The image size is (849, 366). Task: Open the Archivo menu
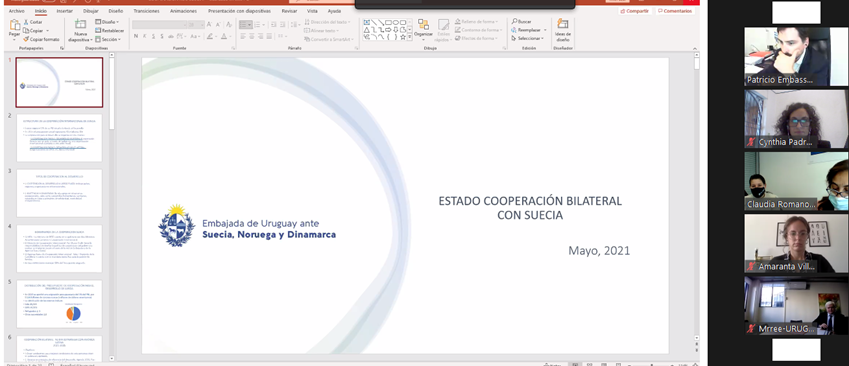click(16, 11)
